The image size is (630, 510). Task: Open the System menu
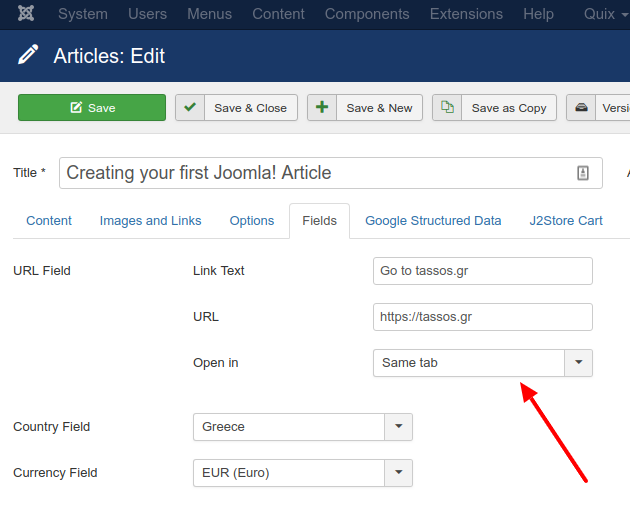(x=83, y=14)
